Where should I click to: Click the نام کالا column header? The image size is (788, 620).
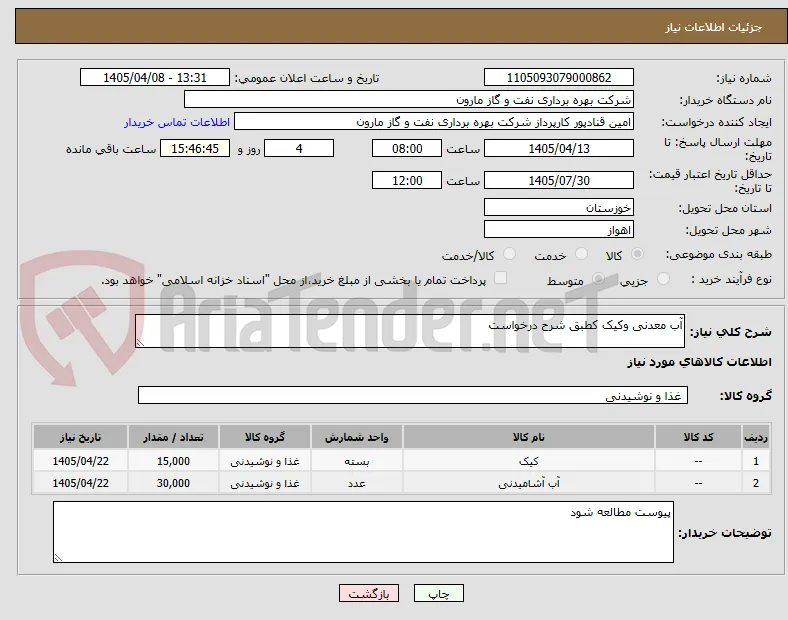[529, 437]
